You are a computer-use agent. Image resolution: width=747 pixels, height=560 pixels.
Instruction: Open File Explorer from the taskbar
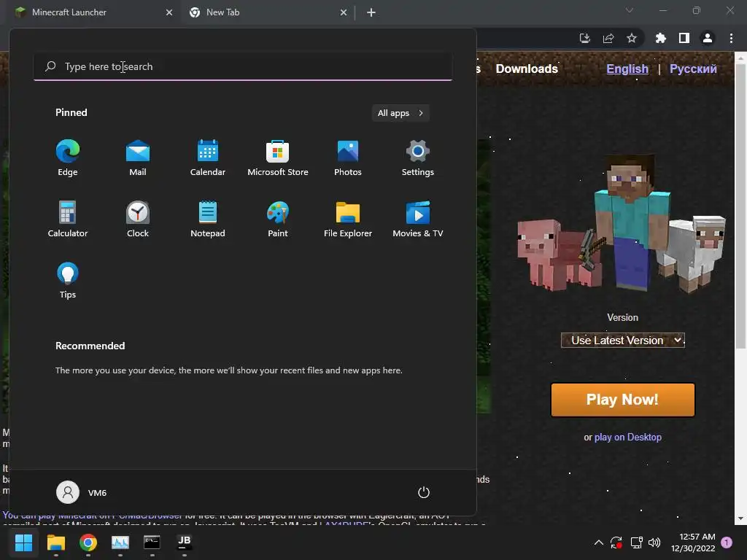click(55, 542)
